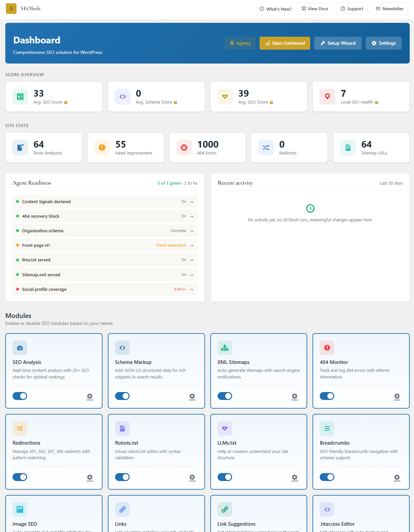Click "5 of 7 green" readiness summary
414x532 pixels.
coord(169,183)
